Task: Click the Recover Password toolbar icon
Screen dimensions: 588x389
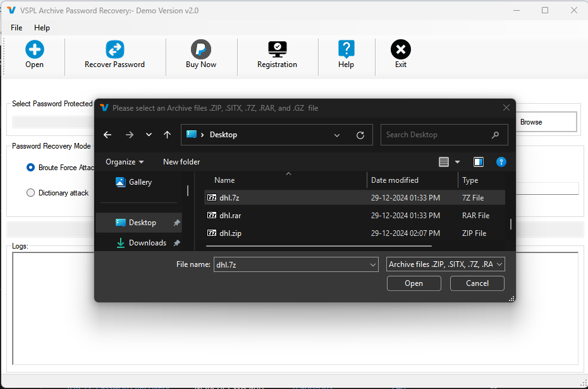Action: (114, 49)
